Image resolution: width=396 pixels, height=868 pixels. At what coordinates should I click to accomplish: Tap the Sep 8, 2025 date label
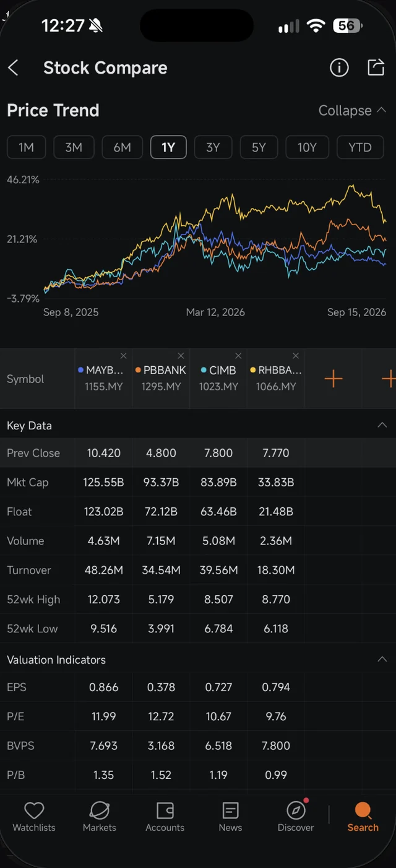coord(71,312)
